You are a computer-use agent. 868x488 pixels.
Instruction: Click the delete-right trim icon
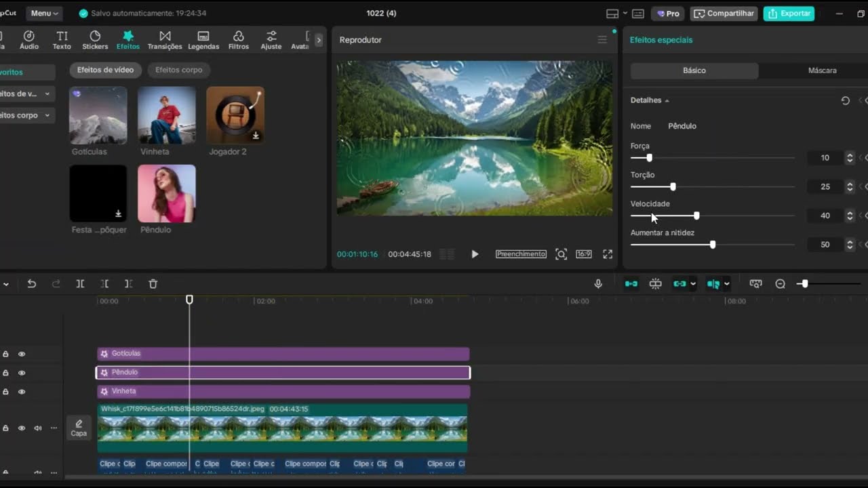pyautogui.click(x=128, y=284)
